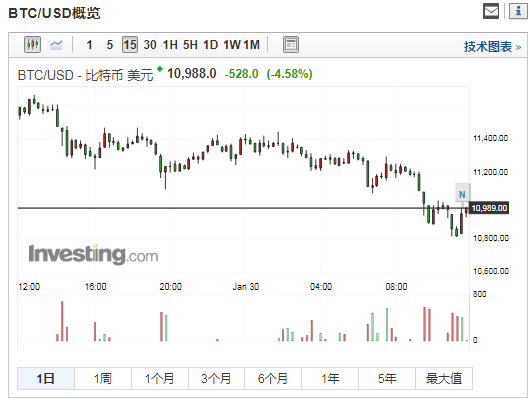Click the N news marker on chart

click(x=462, y=194)
